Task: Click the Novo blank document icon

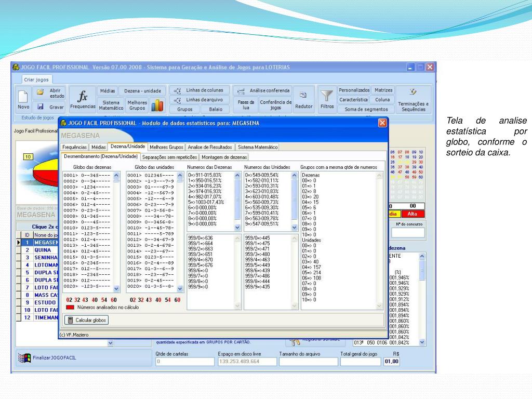Action: (x=23, y=96)
